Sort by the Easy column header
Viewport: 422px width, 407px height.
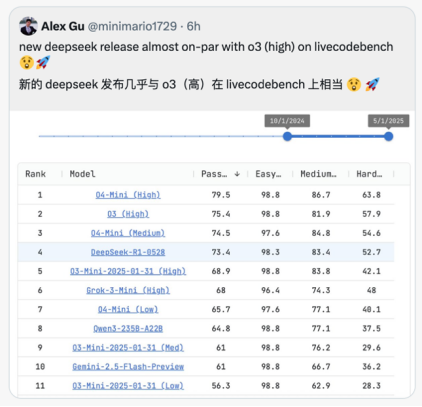pos(268,174)
